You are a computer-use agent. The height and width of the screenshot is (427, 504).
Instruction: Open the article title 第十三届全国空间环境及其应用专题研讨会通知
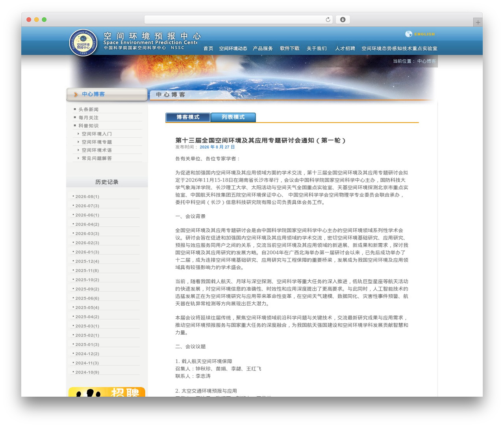260,140
